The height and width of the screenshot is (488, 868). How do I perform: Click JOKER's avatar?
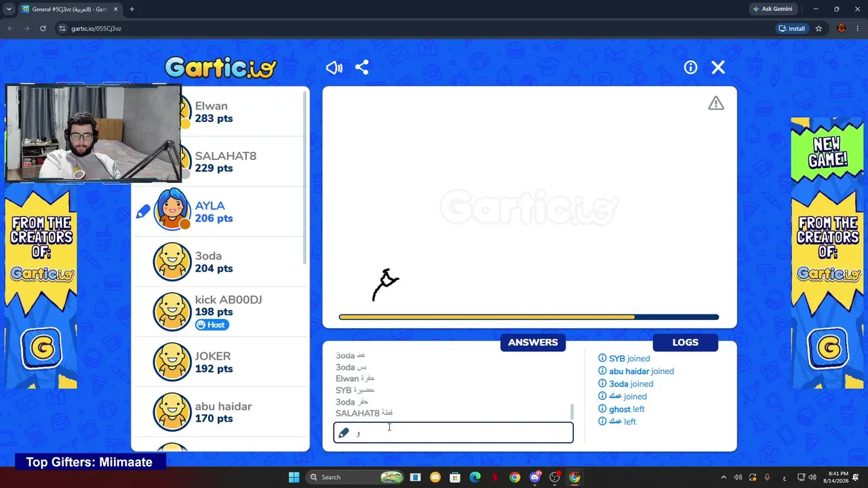click(x=172, y=362)
